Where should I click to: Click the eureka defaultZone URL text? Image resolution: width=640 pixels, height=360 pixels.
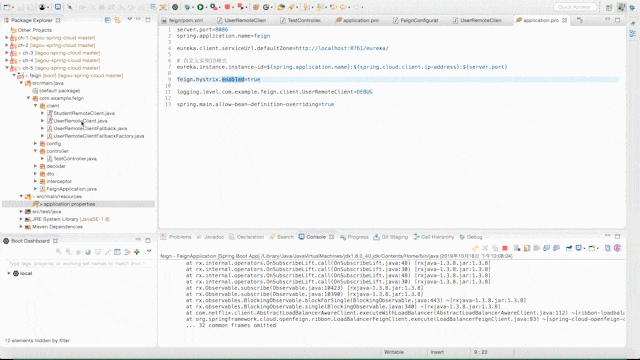click(342, 48)
